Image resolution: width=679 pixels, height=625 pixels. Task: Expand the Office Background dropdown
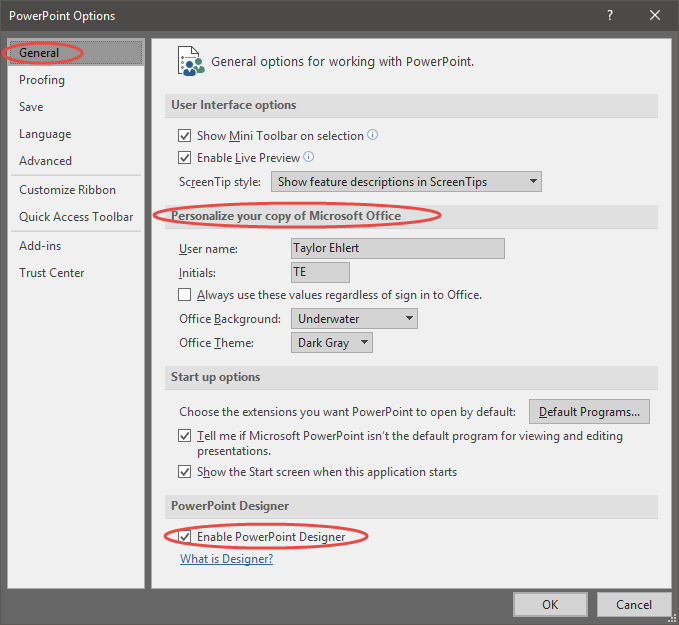[354, 319]
